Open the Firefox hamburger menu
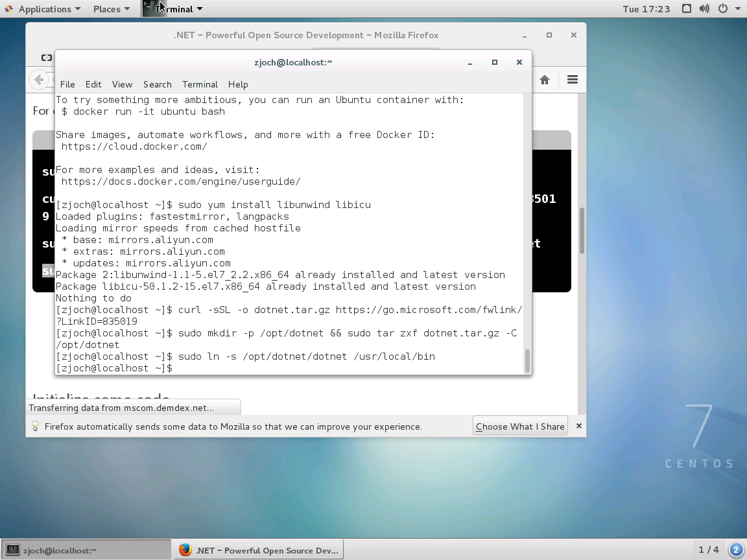 click(573, 80)
